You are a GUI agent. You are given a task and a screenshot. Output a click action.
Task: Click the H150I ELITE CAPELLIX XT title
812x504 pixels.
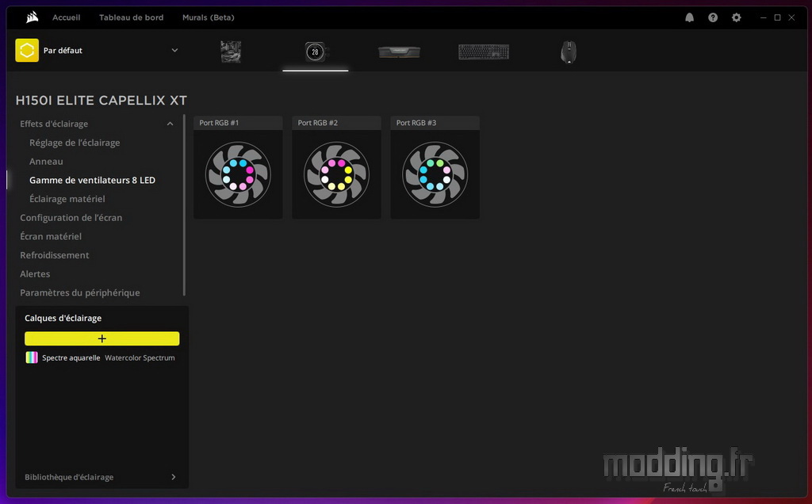[101, 101]
